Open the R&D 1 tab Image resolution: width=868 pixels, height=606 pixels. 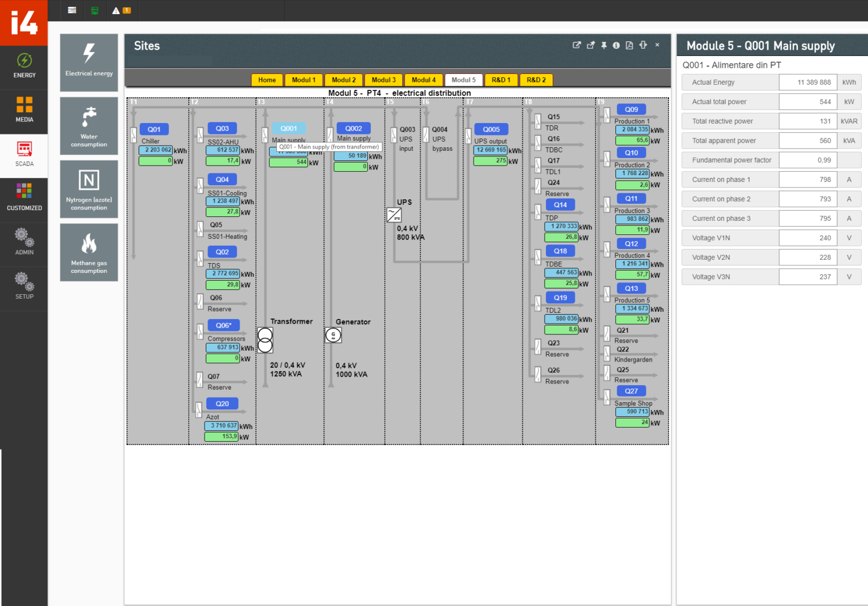[501, 80]
